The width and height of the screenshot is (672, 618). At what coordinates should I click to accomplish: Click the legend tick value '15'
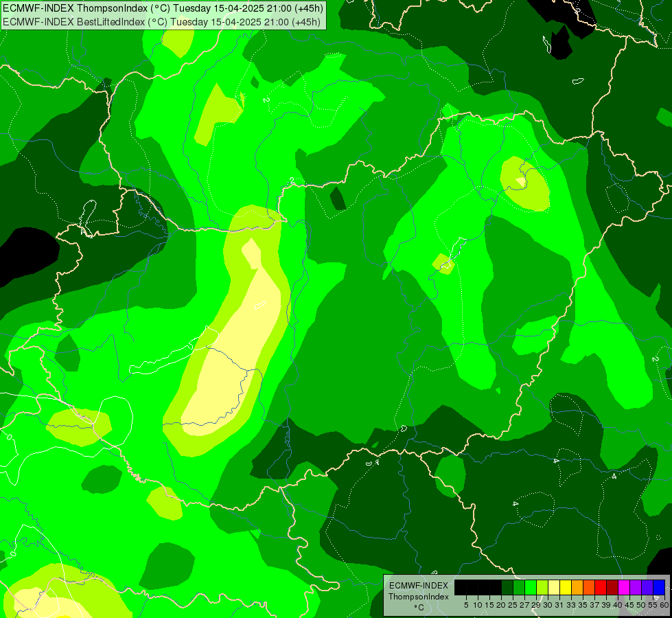[x=489, y=605]
